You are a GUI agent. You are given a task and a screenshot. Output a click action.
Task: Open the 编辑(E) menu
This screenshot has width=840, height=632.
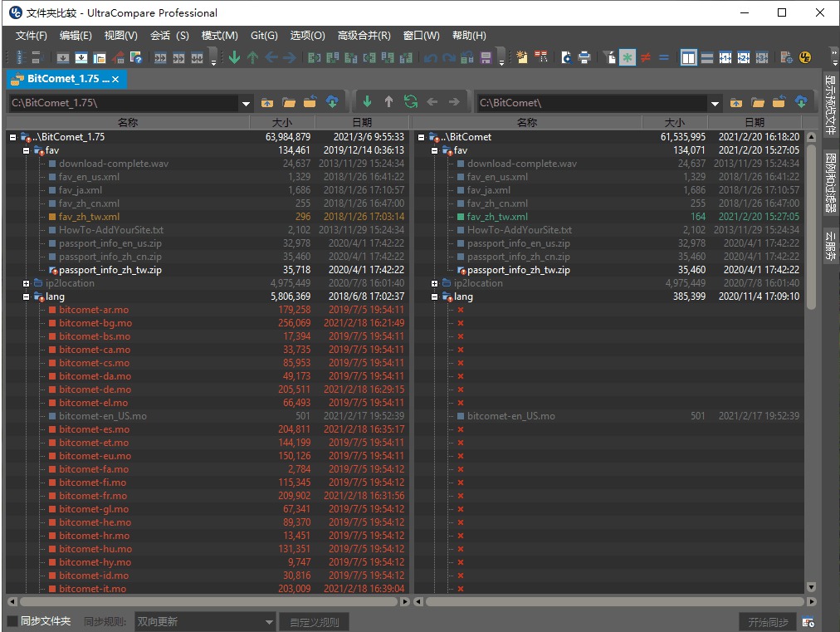[x=76, y=36]
